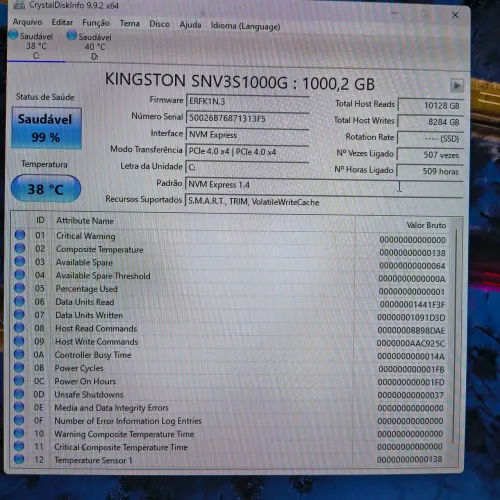Click the Firmware field ERFK1N.3

coord(247,101)
